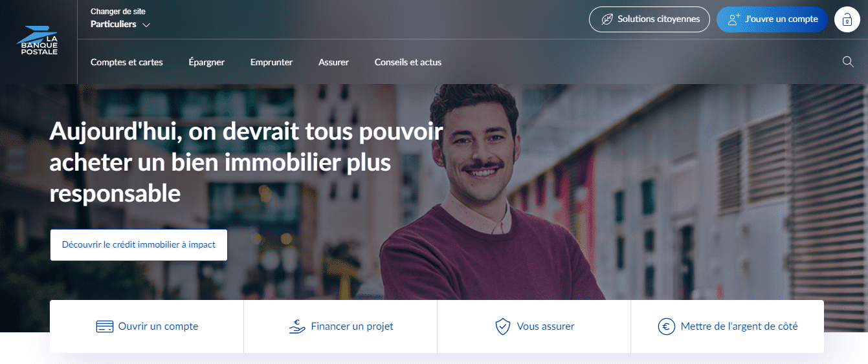Click the person-plus icon in J'ouvre un compte
Screen dimensions: 868x364
click(733, 19)
